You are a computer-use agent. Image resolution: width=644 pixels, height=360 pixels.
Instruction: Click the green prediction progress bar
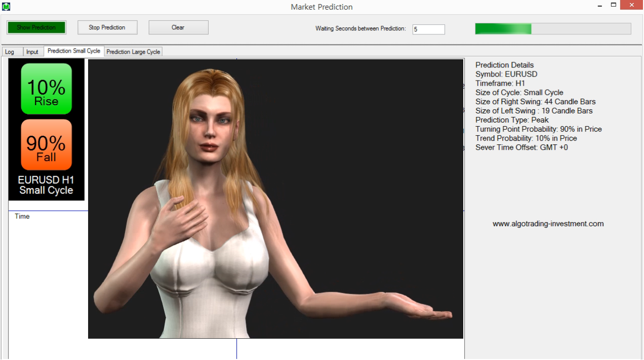553,29
